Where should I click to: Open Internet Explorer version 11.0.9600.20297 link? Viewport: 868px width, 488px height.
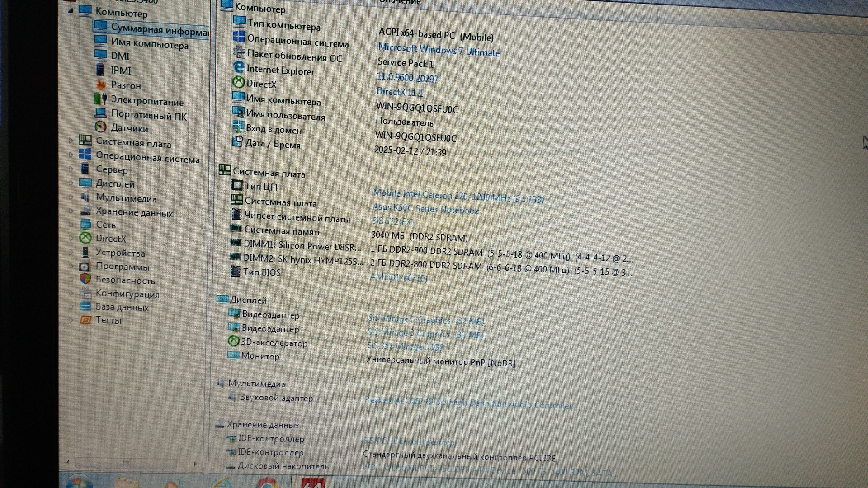(x=407, y=78)
